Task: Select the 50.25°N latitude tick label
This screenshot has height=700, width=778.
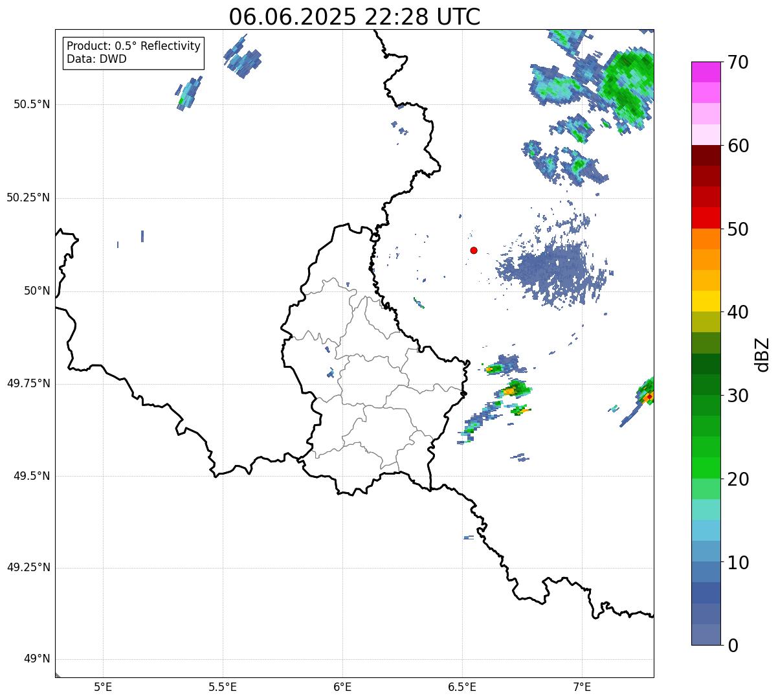Action: pos(28,198)
